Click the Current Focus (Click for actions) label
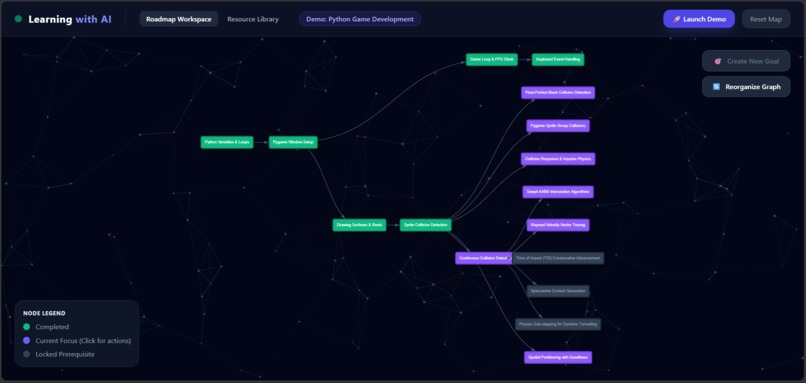806x383 pixels. [83, 341]
